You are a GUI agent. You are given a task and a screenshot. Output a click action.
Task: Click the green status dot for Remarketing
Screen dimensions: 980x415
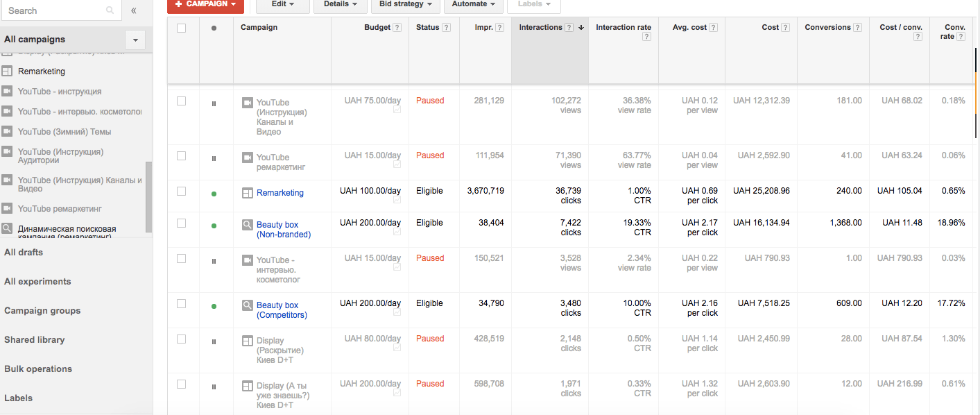pyautogui.click(x=214, y=194)
